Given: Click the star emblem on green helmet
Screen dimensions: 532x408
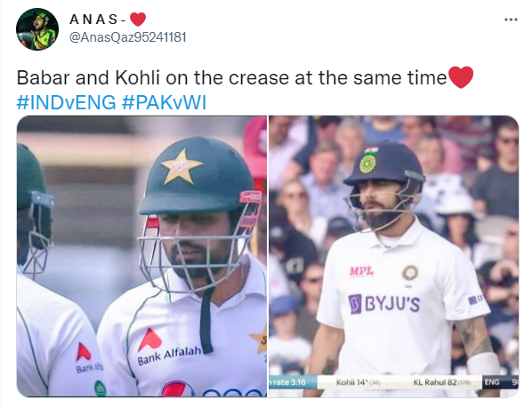Looking at the screenshot, I should click(x=181, y=166).
